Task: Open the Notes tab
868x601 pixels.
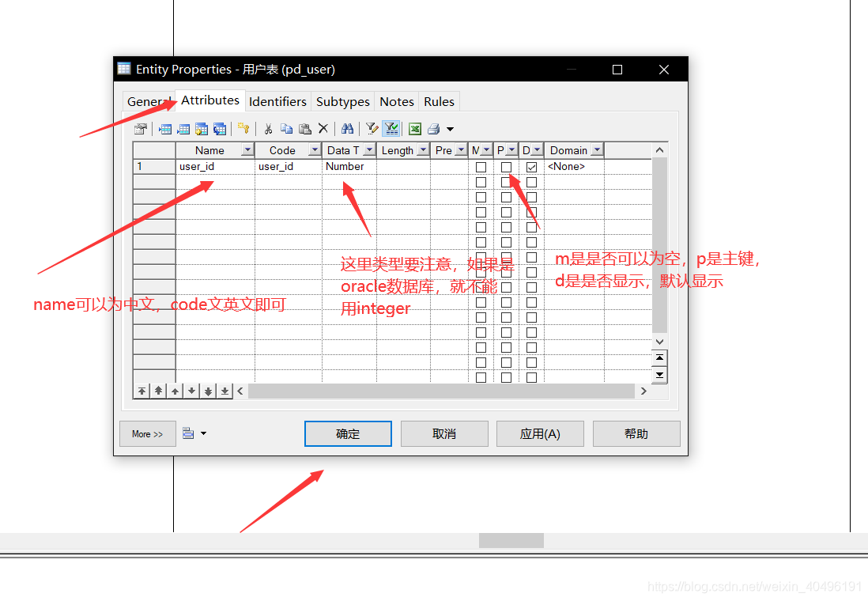Action: click(x=396, y=101)
